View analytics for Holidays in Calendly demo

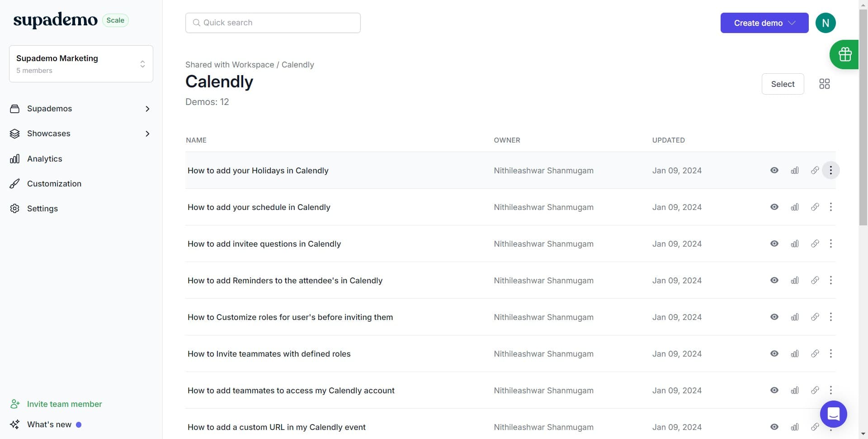pos(794,171)
